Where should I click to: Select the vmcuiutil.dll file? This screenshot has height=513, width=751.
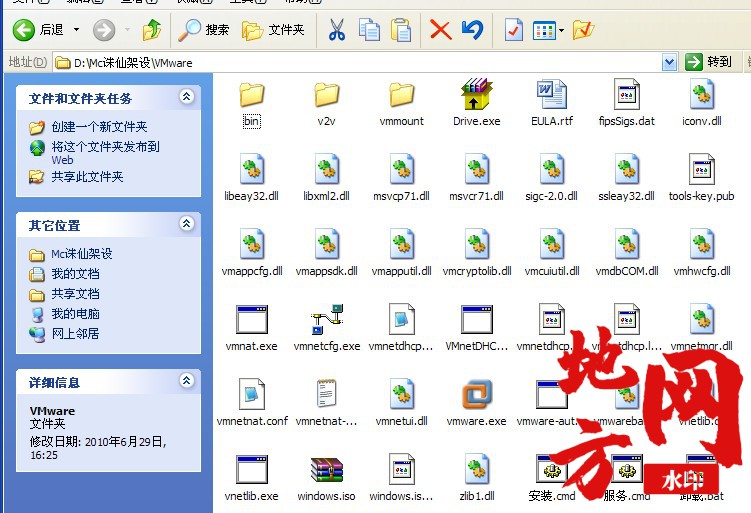pyautogui.click(x=552, y=253)
